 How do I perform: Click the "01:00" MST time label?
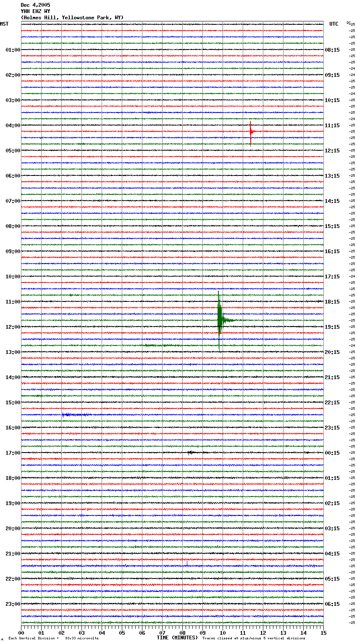click(13, 50)
